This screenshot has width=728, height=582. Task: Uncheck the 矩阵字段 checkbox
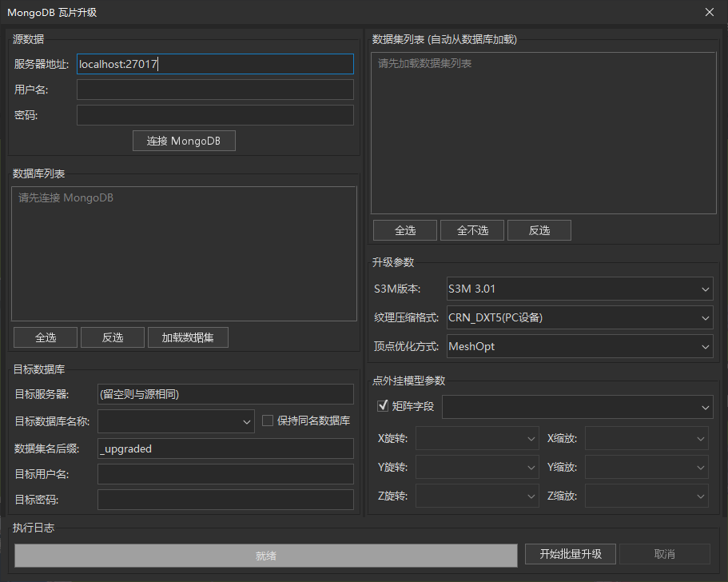(383, 406)
